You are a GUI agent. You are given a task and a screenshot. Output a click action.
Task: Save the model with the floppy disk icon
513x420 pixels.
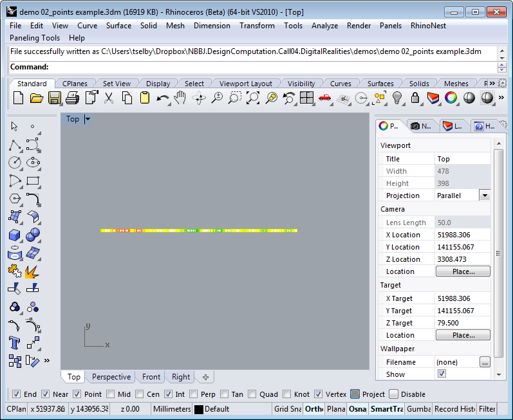pos(54,98)
